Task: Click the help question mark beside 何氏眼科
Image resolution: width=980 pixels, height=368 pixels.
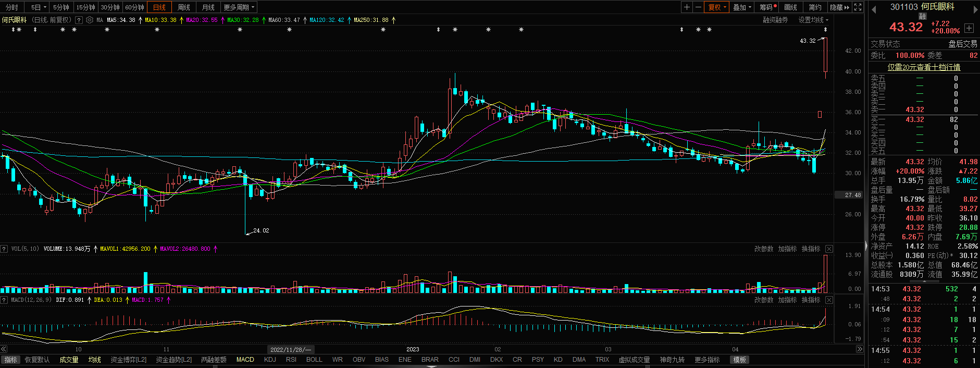Action: [x=79, y=20]
